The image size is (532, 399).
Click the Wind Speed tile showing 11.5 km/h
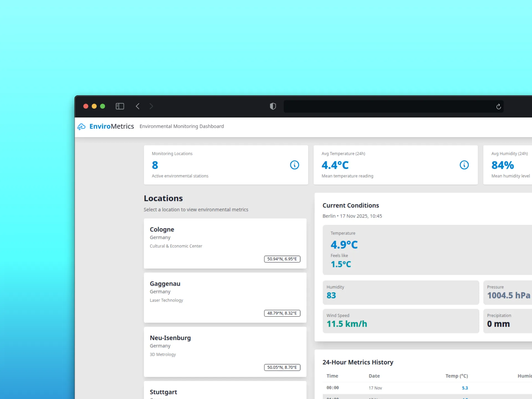401,321
